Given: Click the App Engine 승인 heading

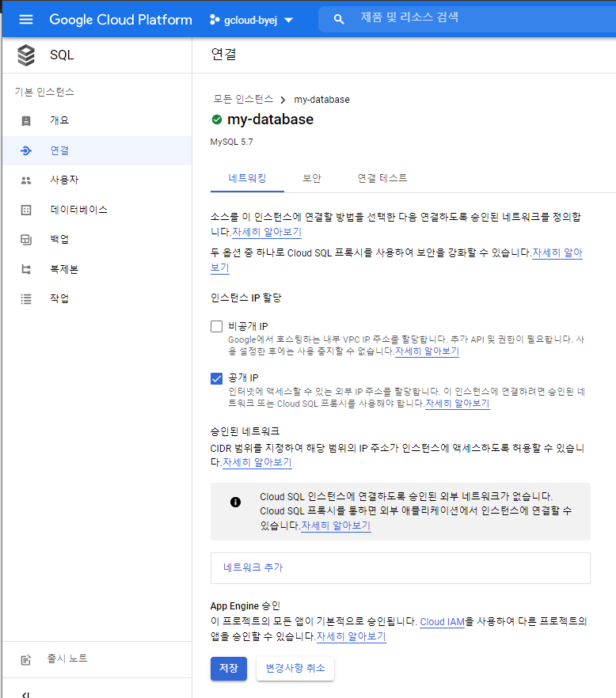Looking at the screenshot, I should 245,606.
